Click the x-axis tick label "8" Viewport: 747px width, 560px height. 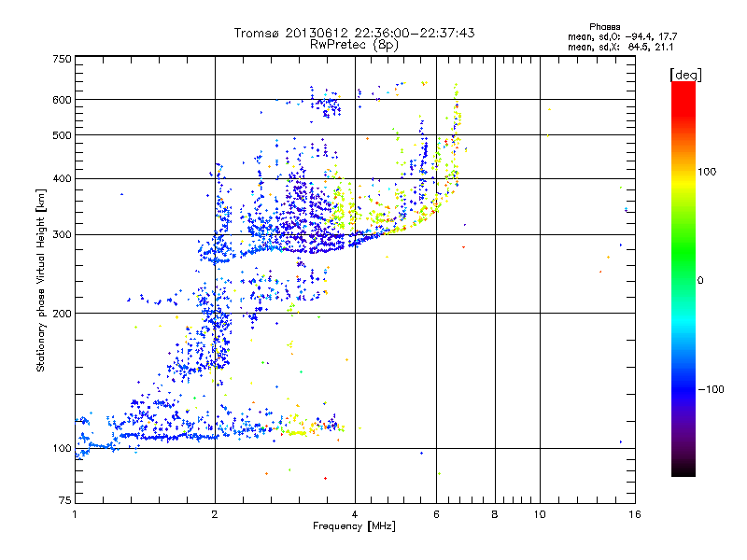[495, 514]
